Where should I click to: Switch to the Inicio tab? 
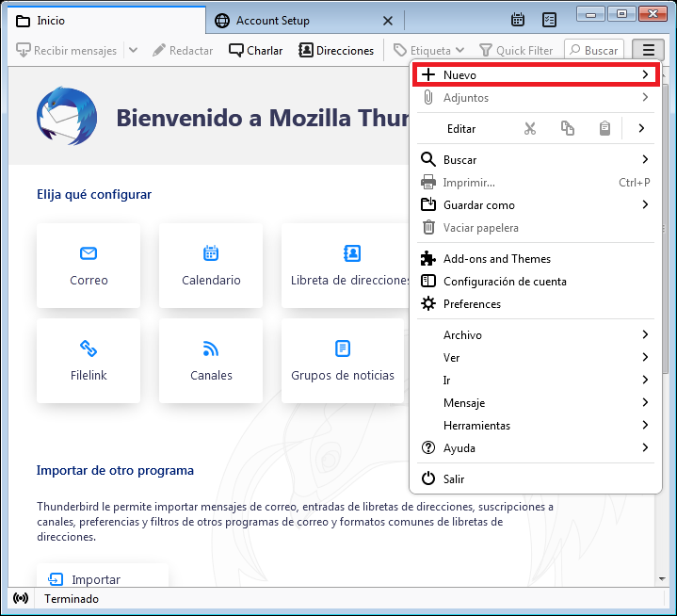[106, 21]
